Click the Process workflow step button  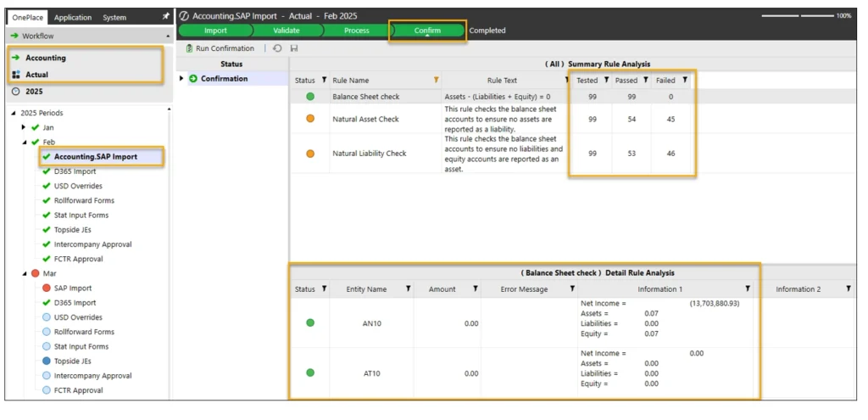click(356, 31)
